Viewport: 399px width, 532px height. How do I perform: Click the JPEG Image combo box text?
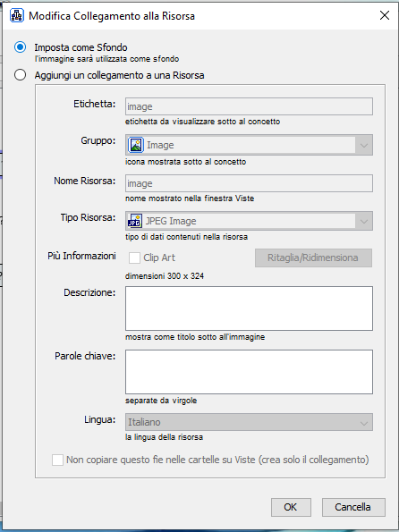coord(171,221)
